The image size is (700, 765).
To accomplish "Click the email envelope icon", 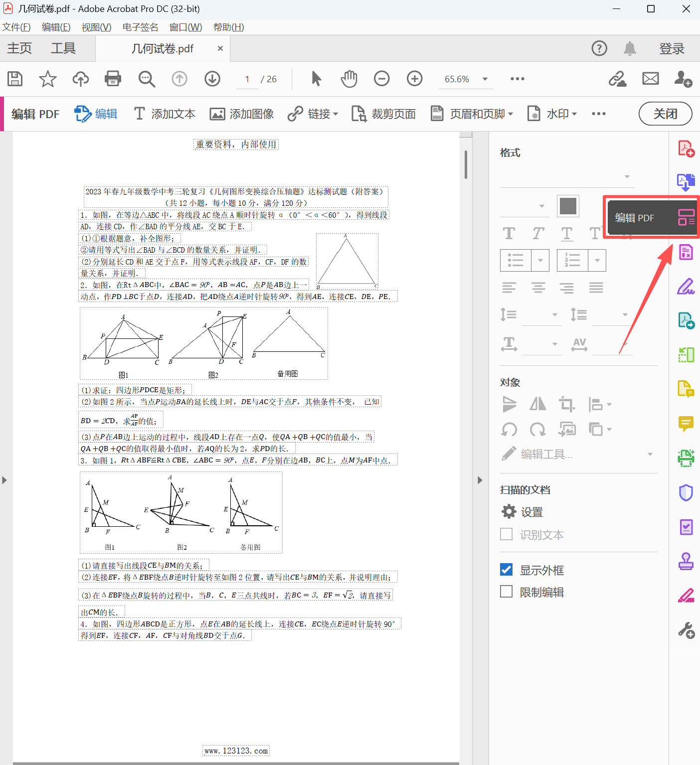I will pos(650,79).
